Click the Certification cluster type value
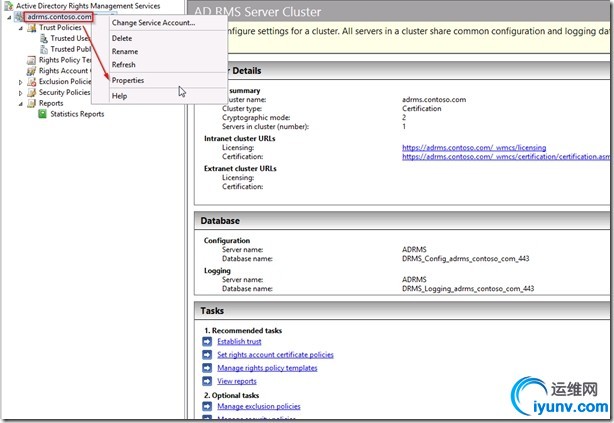Image resolution: width=614 pixels, height=423 pixels. (421, 108)
